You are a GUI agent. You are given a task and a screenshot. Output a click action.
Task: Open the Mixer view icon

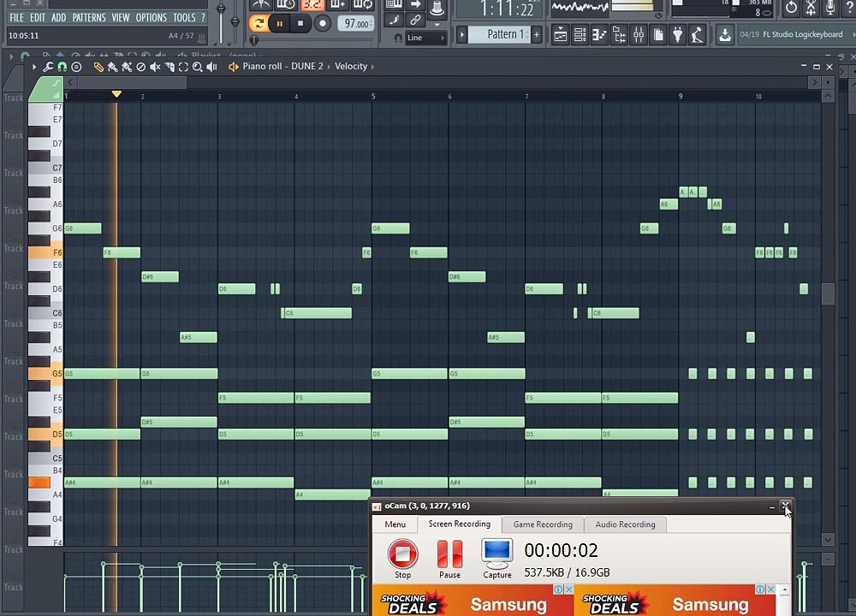[x=639, y=35]
